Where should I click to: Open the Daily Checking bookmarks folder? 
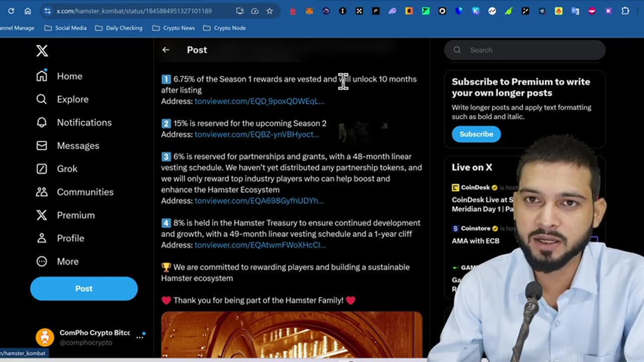pos(119,28)
